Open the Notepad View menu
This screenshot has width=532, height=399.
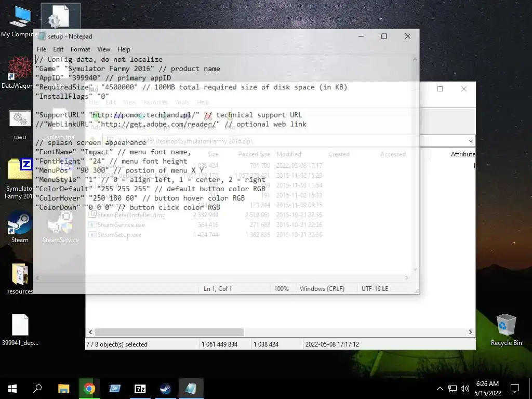click(103, 49)
